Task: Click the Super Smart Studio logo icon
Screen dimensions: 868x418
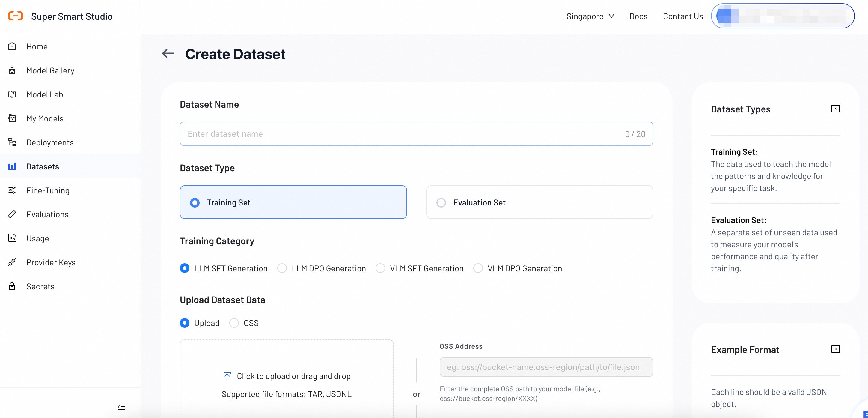Action: [16, 16]
